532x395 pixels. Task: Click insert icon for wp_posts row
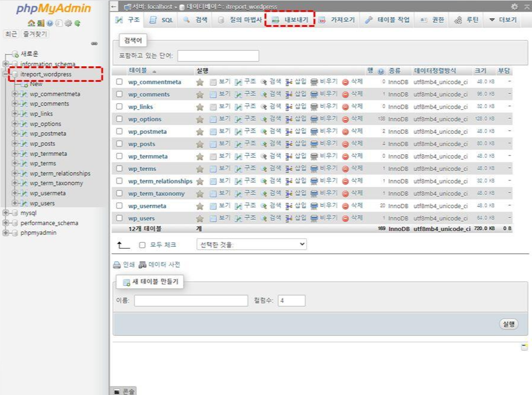(x=289, y=144)
